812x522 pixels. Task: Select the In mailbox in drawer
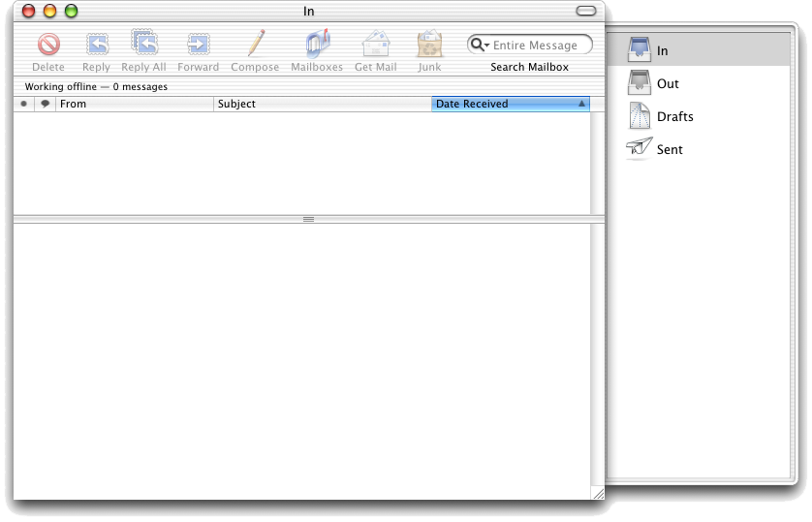[698, 50]
